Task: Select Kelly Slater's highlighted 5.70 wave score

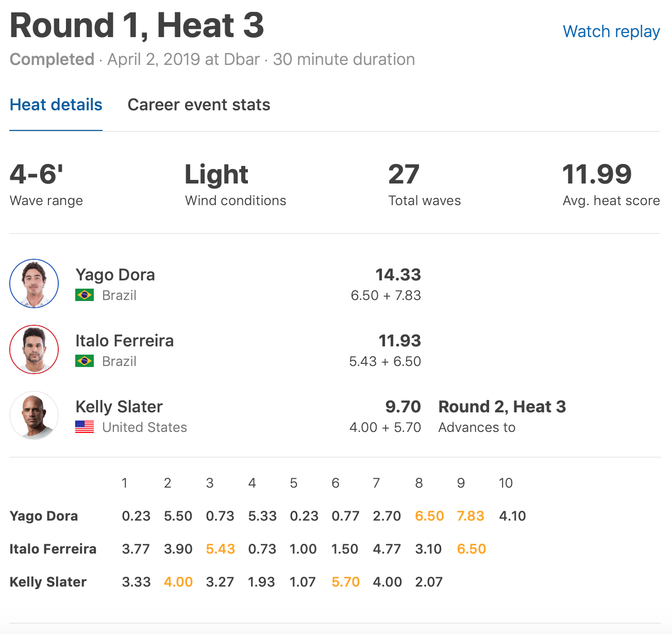Action: pyautogui.click(x=345, y=582)
